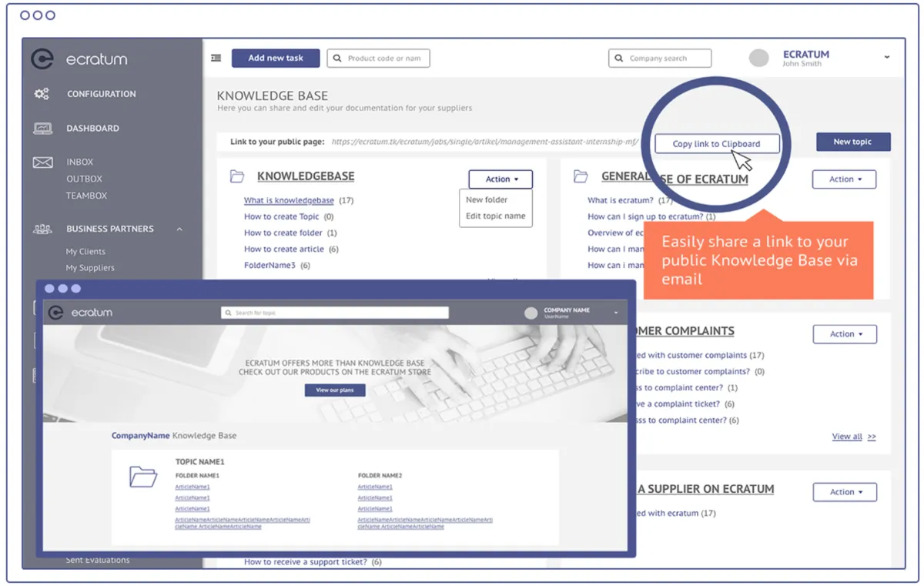Open 'How to create folder' link
924x586 pixels.
283,233
